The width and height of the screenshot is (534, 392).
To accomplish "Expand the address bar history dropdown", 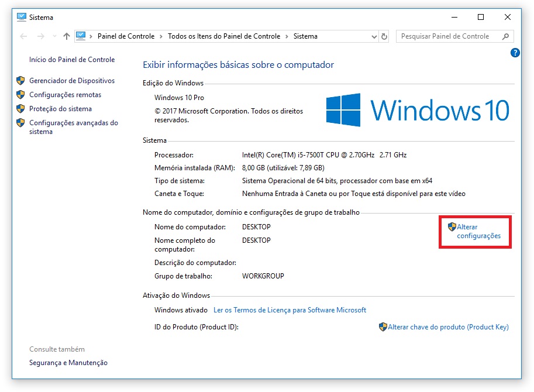I will [x=374, y=36].
